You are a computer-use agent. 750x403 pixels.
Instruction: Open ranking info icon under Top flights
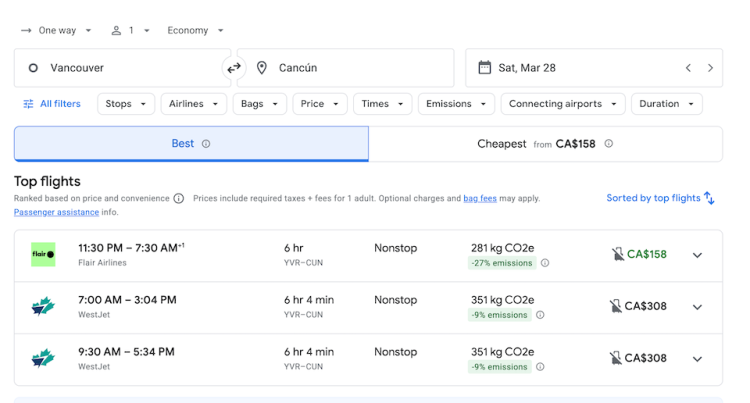[x=179, y=199]
